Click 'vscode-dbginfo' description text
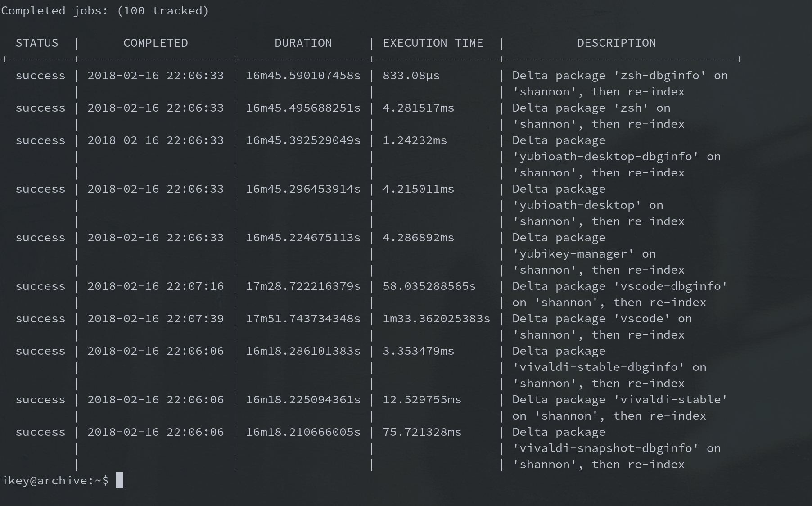This screenshot has width=812, height=506. [x=671, y=286]
